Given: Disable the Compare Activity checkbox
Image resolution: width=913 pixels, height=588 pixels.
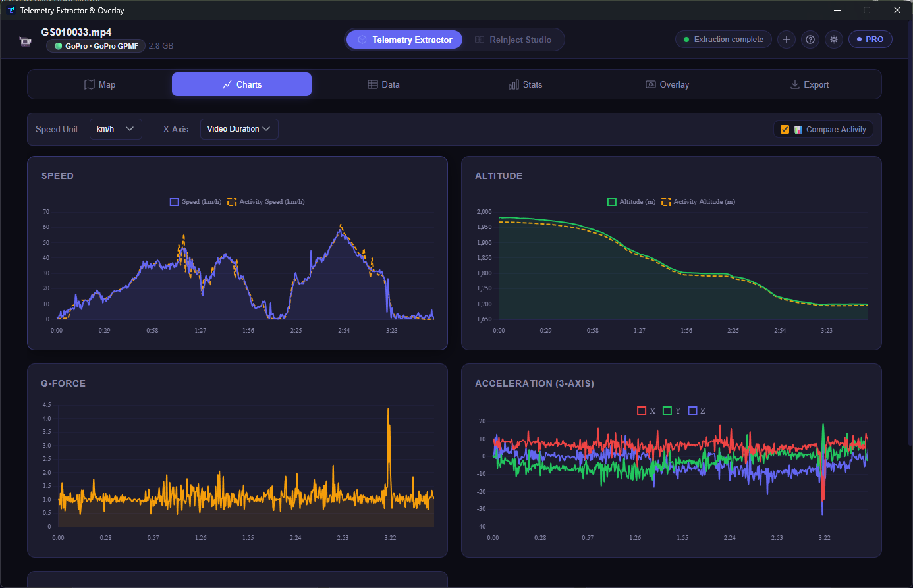Looking at the screenshot, I should click(x=785, y=129).
